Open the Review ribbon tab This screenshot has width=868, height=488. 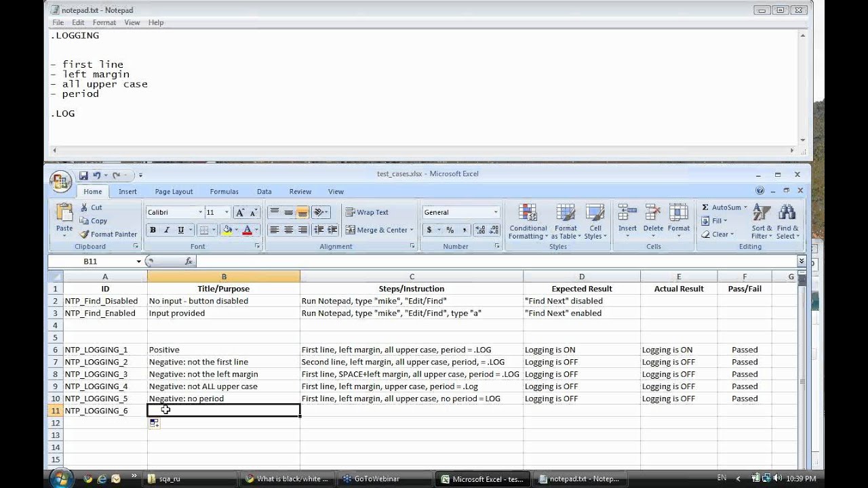click(x=300, y=192)
